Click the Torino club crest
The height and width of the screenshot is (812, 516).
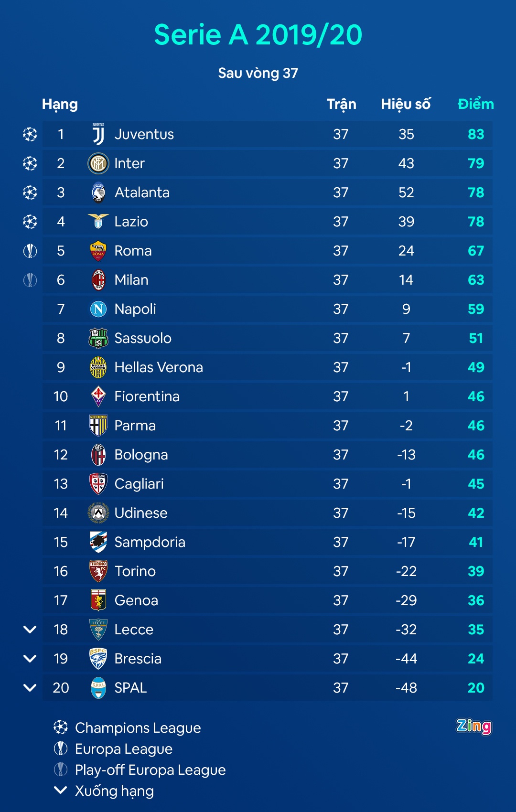click(98, 571)
